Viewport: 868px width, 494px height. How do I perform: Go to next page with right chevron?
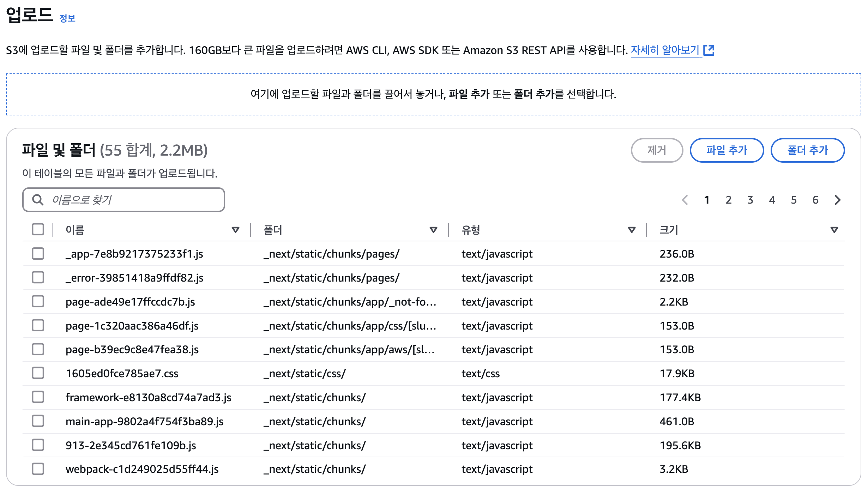tap(838, 200)
